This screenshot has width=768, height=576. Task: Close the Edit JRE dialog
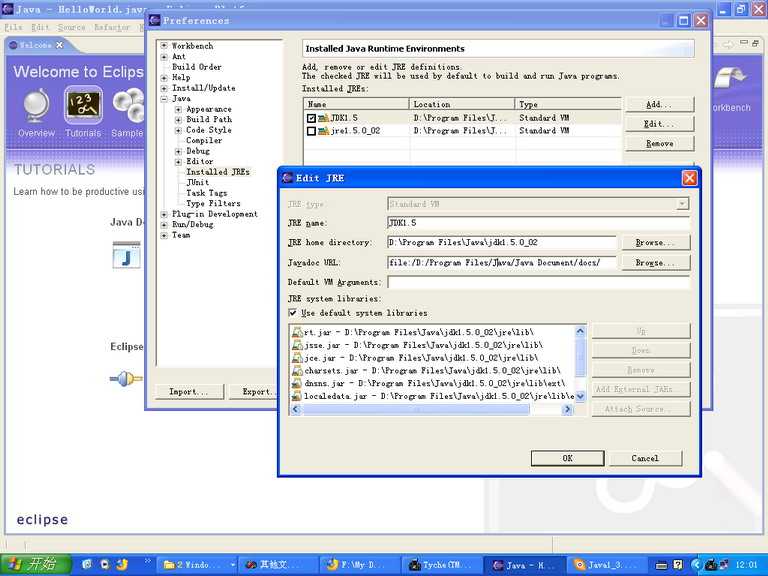click(x=689, y=178)
